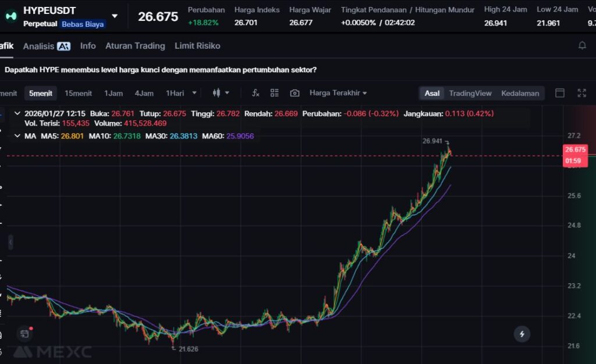Open the indicators fx function icon
Screen dimensions: 596x364
(256, 93)
